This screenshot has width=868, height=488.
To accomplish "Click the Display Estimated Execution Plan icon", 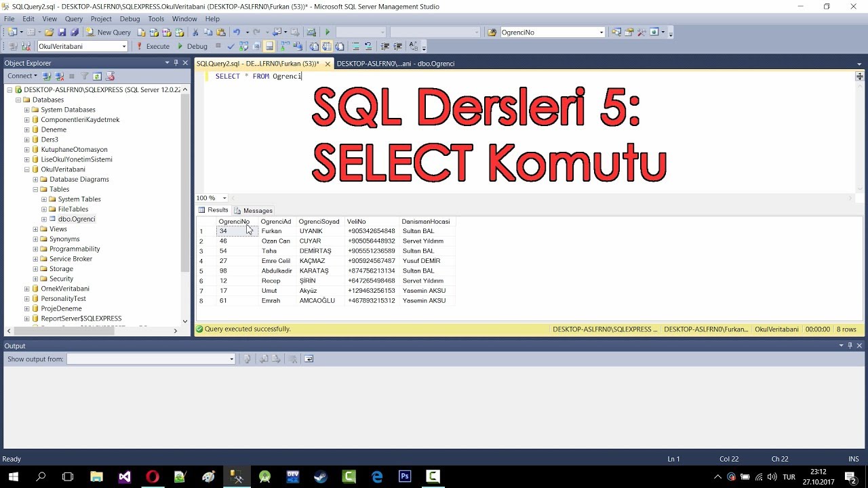I will tap(243, 46).
